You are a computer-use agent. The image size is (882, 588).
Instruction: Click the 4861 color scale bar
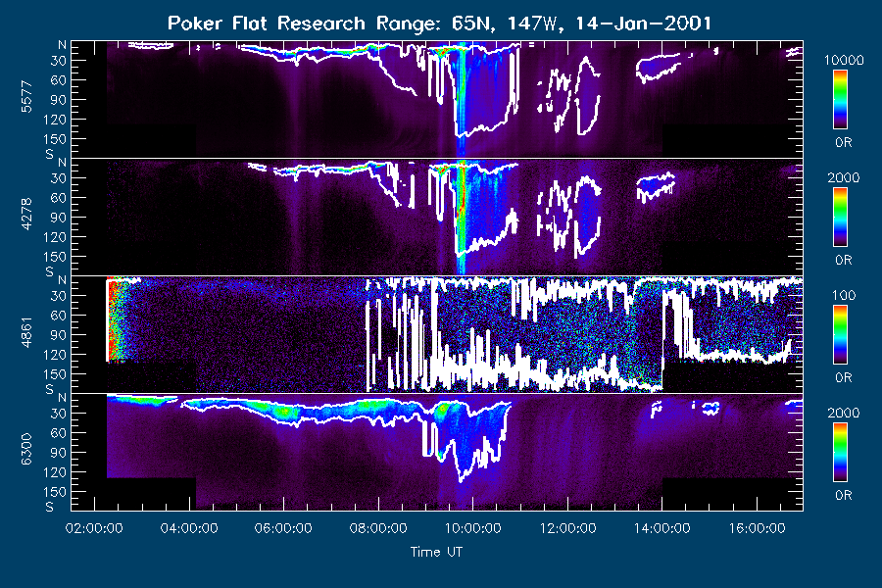coord(840,334)
